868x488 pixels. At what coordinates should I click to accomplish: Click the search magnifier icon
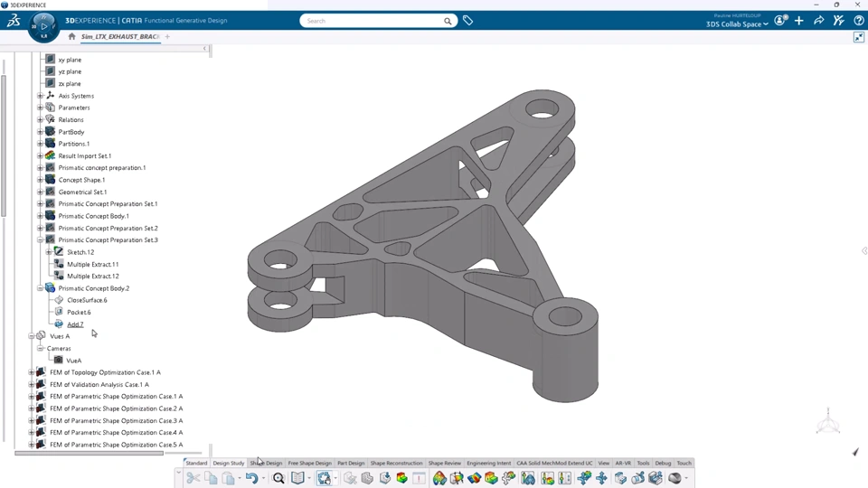pyautogui.click(x=448, y=21)
